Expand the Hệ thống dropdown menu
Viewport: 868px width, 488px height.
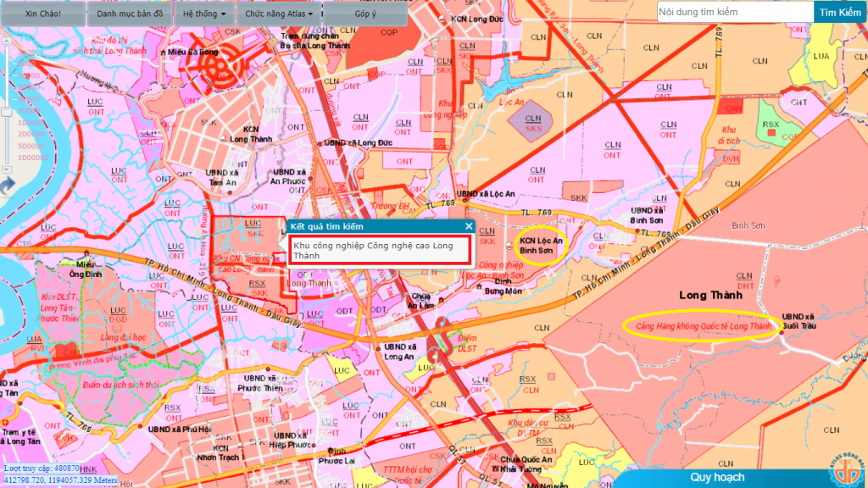tap(204, 14)
